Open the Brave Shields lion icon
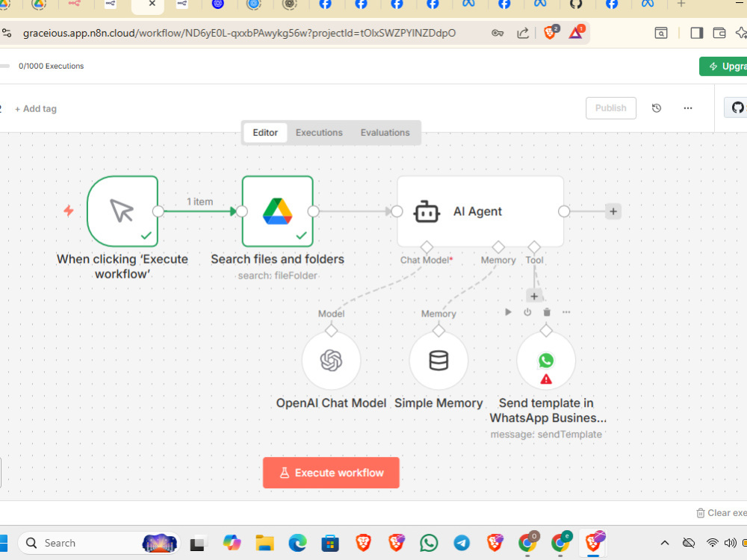Image resolution: width=747 pixels, height=560 pixels. pos(550,32)
